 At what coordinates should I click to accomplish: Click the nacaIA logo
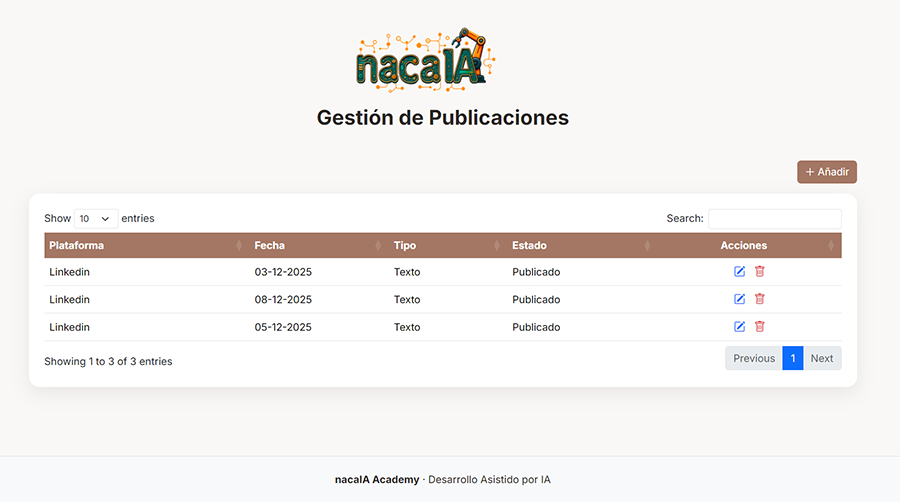(425, 60)
